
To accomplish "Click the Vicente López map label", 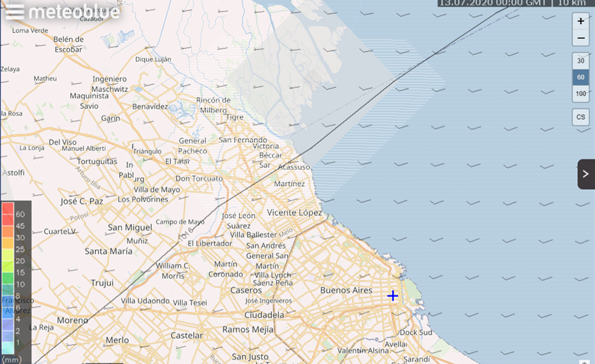I will pos(294,212).
